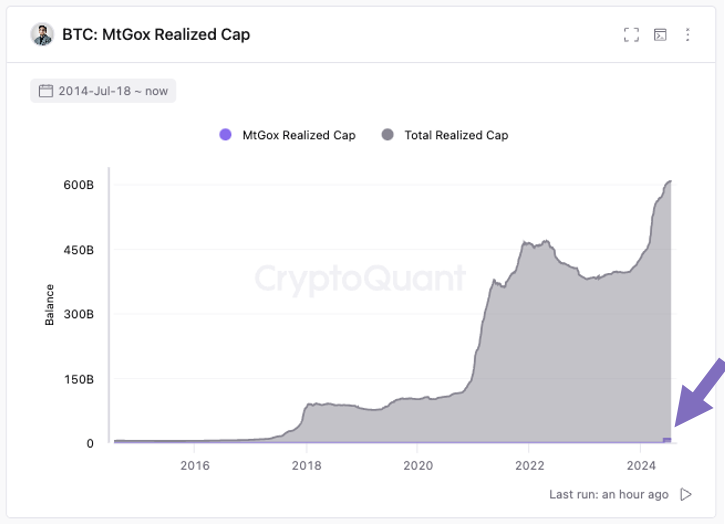The height and width of the screenshot is (524, 725).
Task: Click the 2020 x-axis label
Action: coord(418,465)
